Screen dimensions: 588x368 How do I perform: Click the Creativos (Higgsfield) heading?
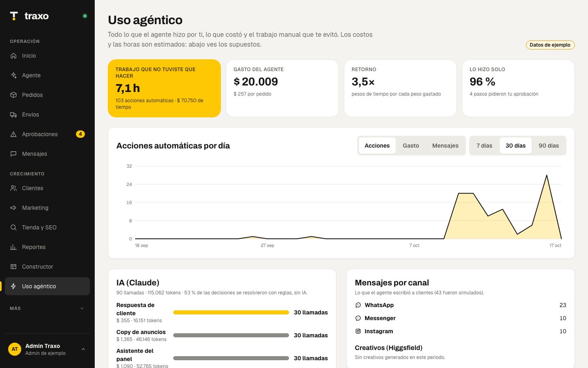pos(389,348)
